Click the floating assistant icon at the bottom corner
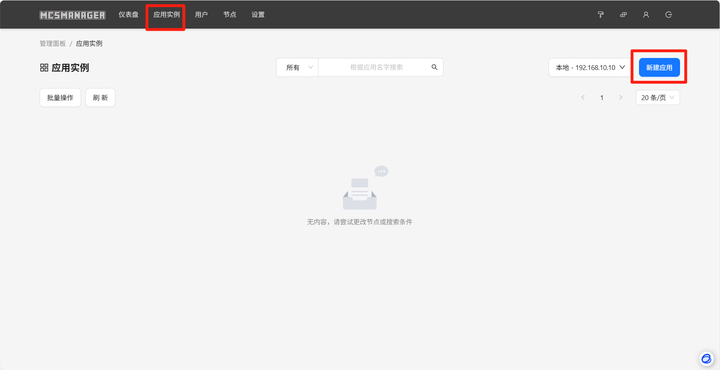Screen dimensions: 720x370 706,358
